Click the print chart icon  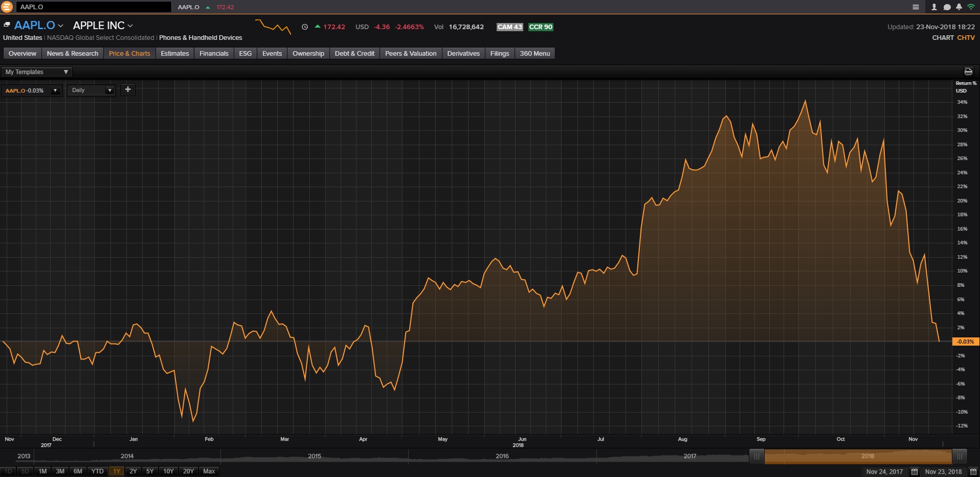coord(968,72)
